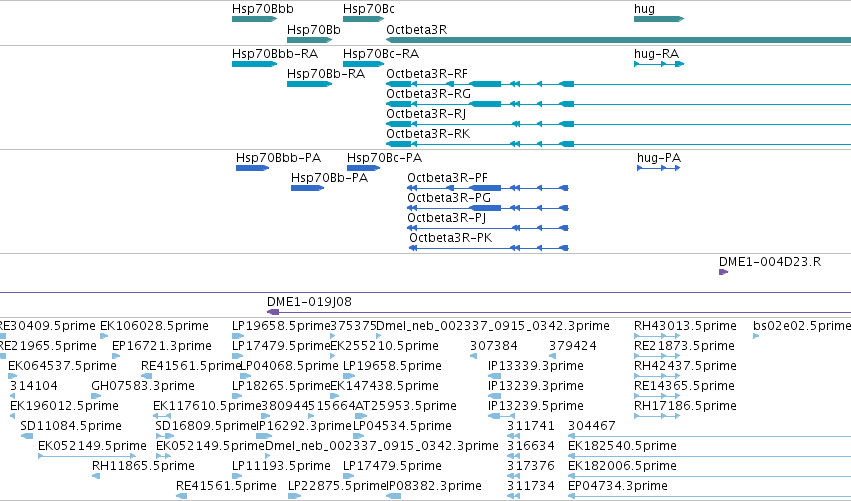Click the EK064537.5prime EST label
Image resolution: width=851 pixels, height=501 pixels.
tap(62, 366)
